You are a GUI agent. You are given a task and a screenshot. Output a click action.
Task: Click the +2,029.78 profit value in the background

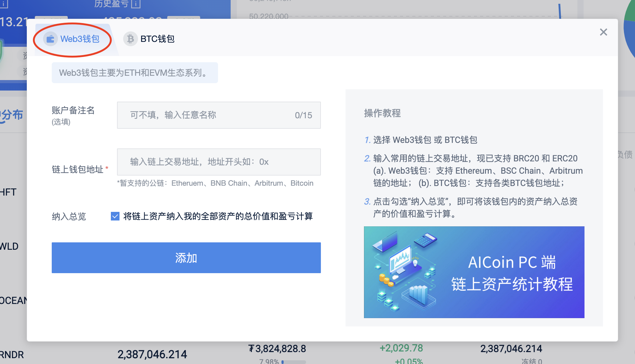point(401,348)
